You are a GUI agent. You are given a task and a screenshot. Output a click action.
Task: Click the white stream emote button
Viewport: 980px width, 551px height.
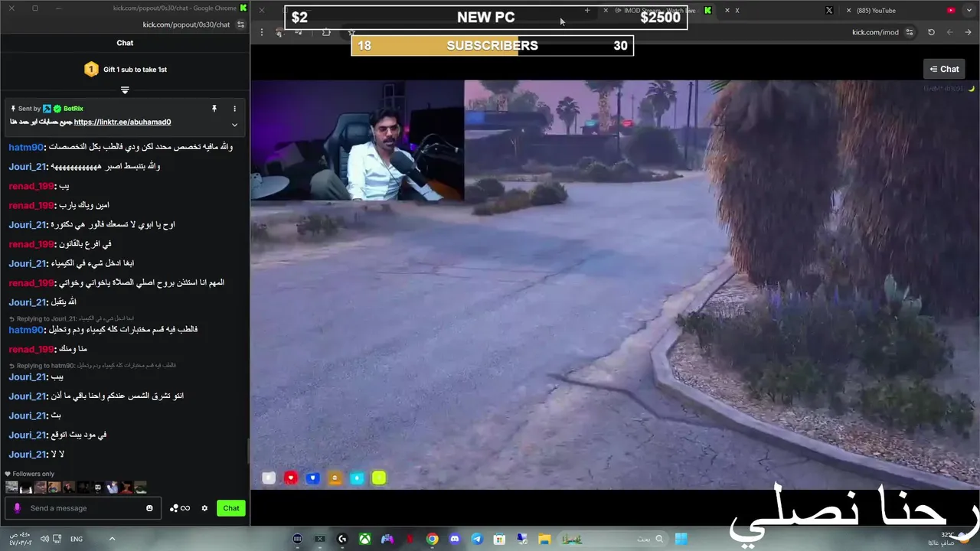269,478
